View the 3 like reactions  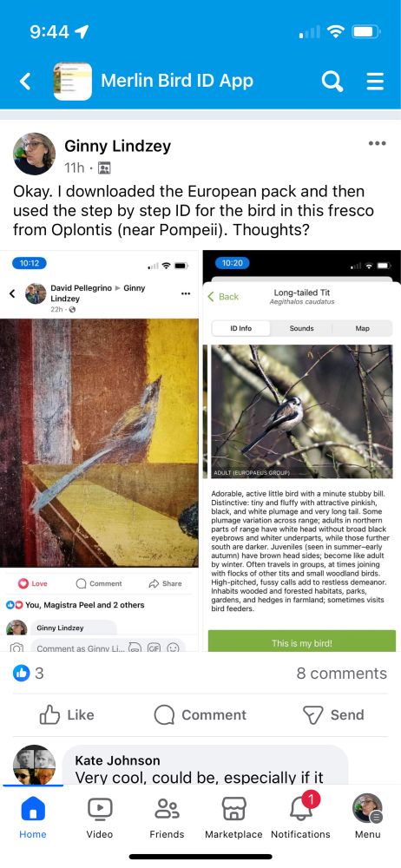[x=29, y=674]
